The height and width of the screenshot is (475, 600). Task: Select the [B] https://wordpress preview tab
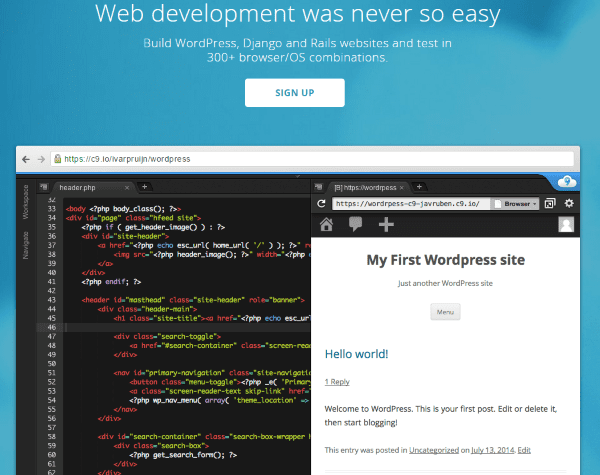point(365,188)
